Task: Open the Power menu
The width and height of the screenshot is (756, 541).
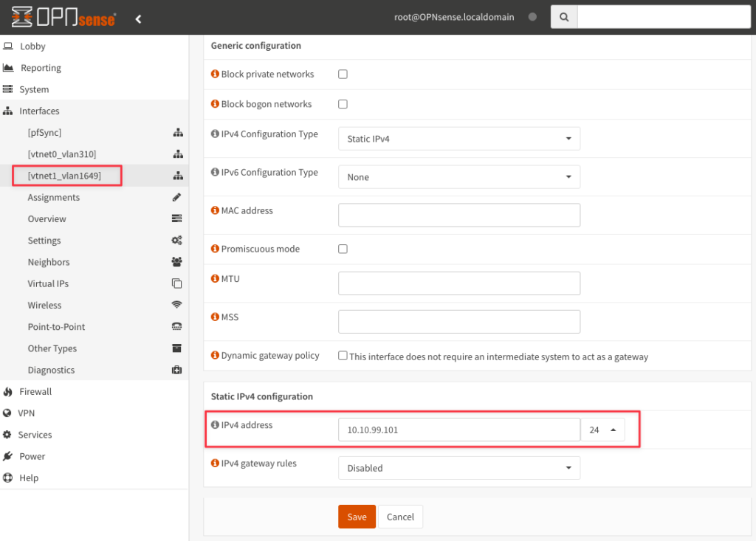Action: coord(32,456)
